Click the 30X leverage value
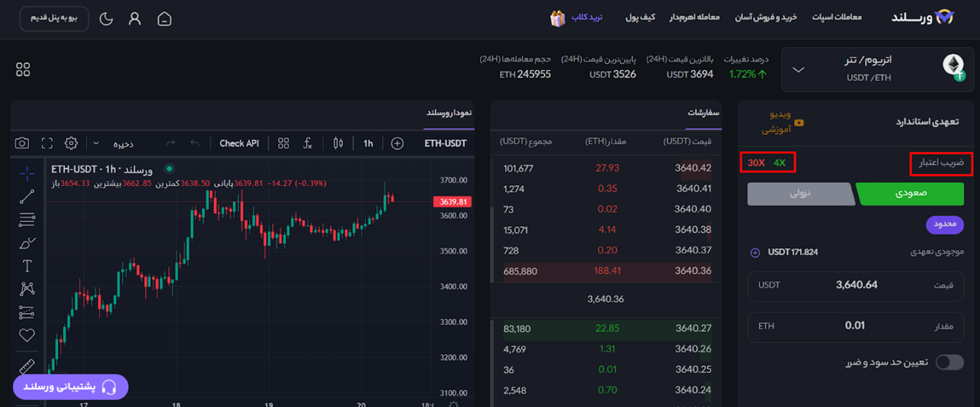 pos(756,163)
